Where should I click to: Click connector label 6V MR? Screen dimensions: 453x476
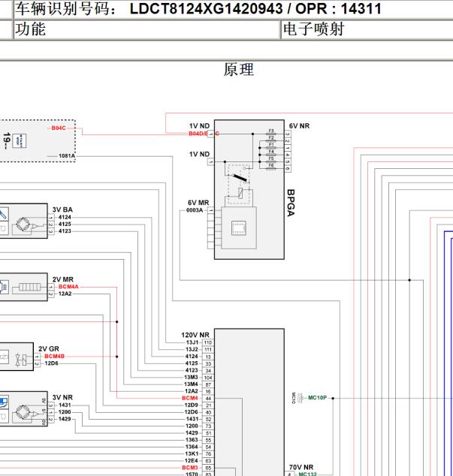[198, 203]
